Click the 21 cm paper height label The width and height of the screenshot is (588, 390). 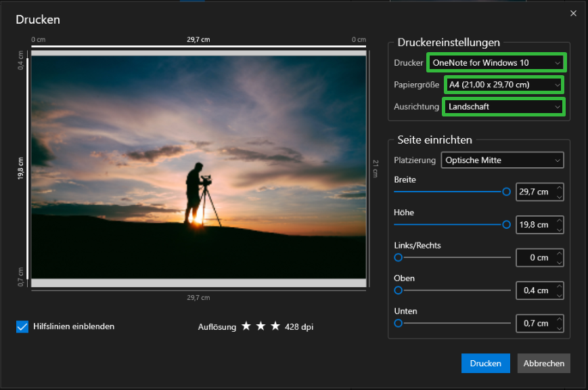[376, 169]
